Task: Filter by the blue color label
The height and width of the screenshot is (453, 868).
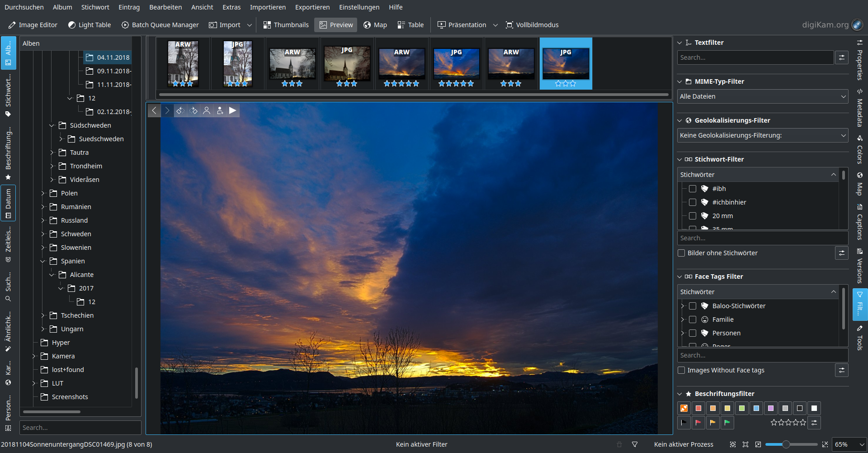Action: (756, 408)
